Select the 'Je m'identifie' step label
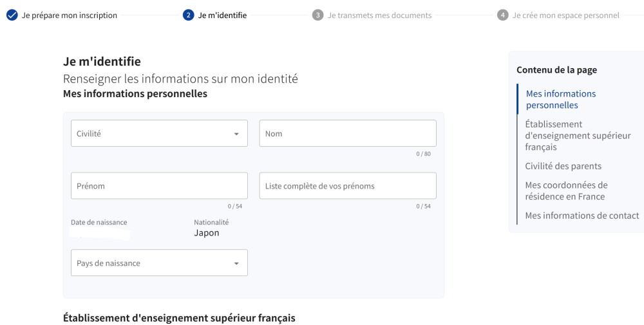Viewport: 644px width, 325px height. (222, 15)
